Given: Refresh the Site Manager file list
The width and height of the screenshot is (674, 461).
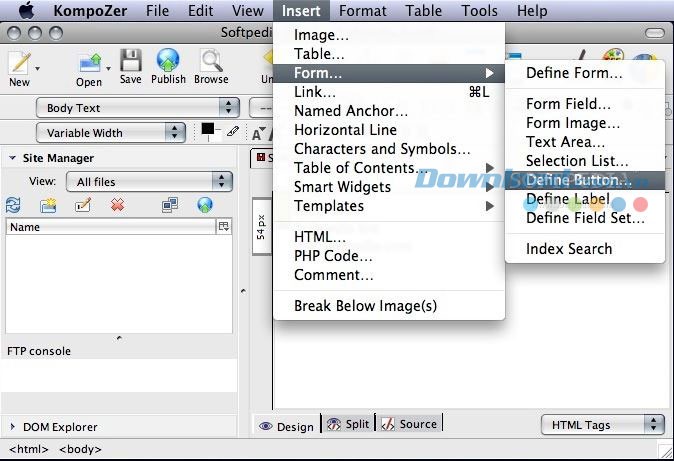Looking at the screenshot, I should click(x=13, y=205).
